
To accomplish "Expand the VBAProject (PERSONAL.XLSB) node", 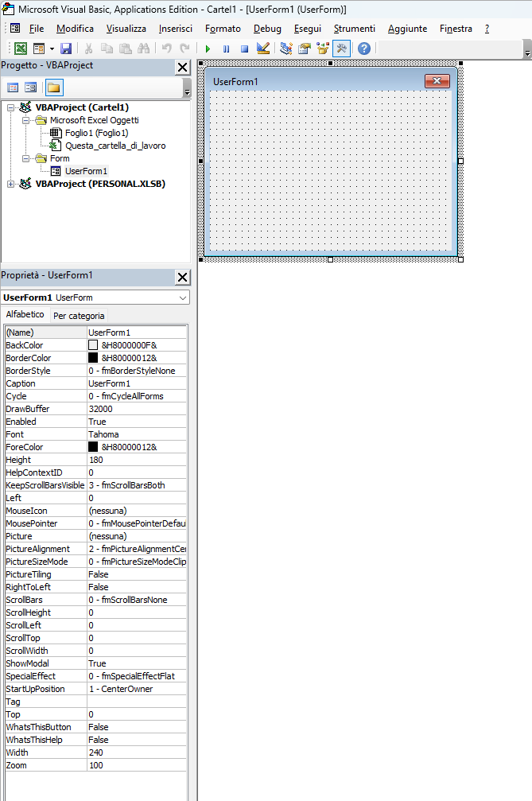I will click(10, 184).
